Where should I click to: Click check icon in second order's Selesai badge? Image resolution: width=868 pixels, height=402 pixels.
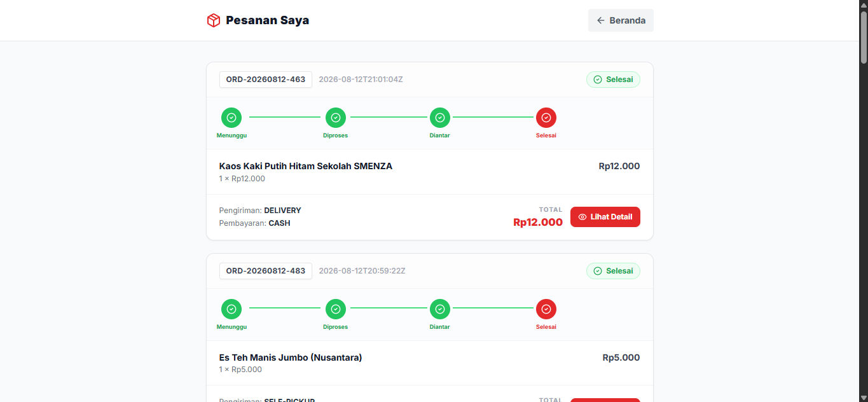coord(598,271)
